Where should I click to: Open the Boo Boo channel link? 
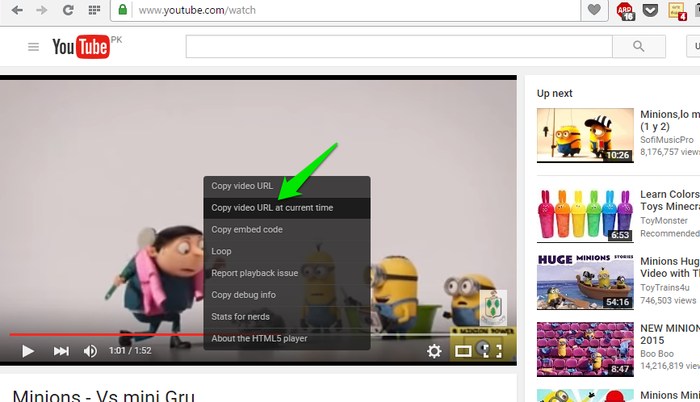tap(657, 354)
